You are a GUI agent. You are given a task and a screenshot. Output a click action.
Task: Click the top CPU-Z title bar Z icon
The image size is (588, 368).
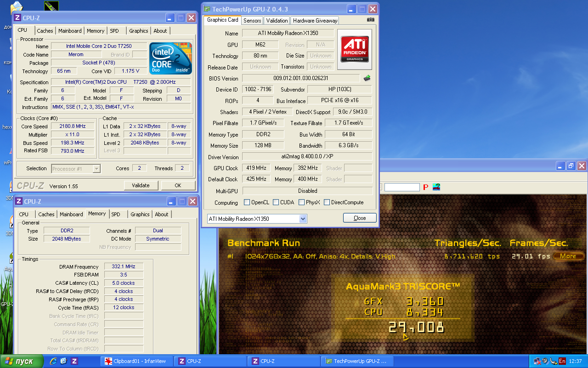17,18
